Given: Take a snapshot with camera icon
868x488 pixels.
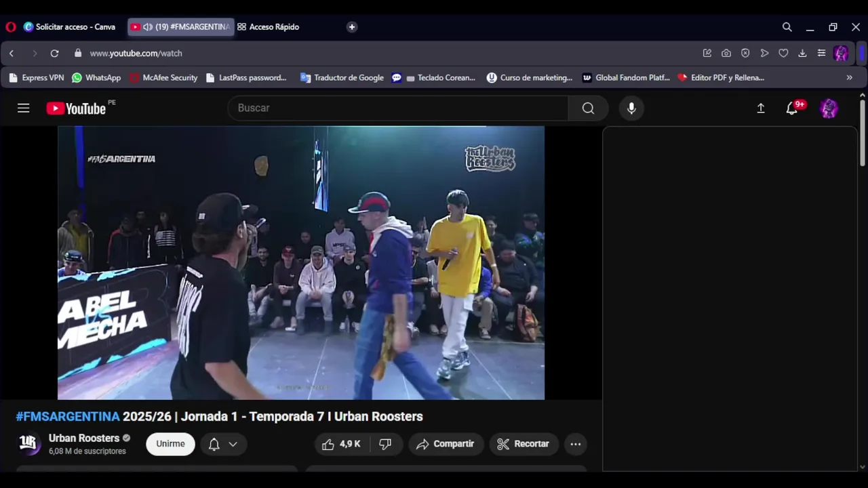Looking at the screenshot, I should click(726, 53).
